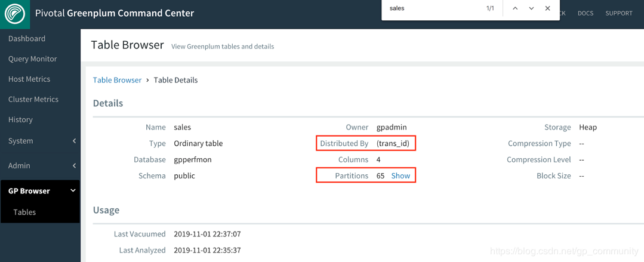Click the partitions count '65'

(380, 176)
